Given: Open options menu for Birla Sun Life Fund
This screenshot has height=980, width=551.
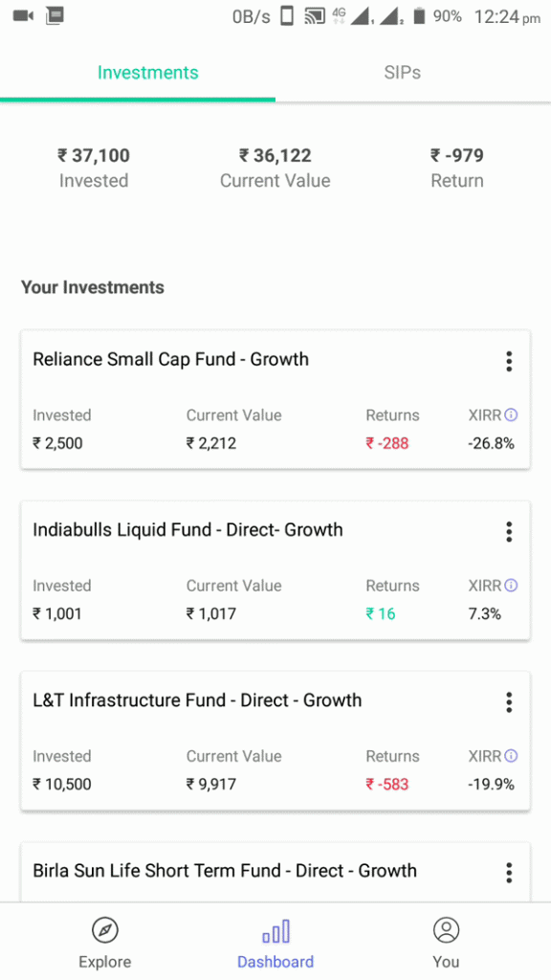Looking at the screenshot, I should coord(509,873).
